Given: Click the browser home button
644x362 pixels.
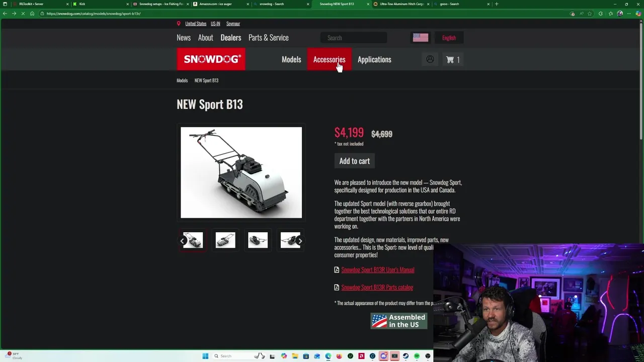Looking at the screenshot, I should [32, 14].
